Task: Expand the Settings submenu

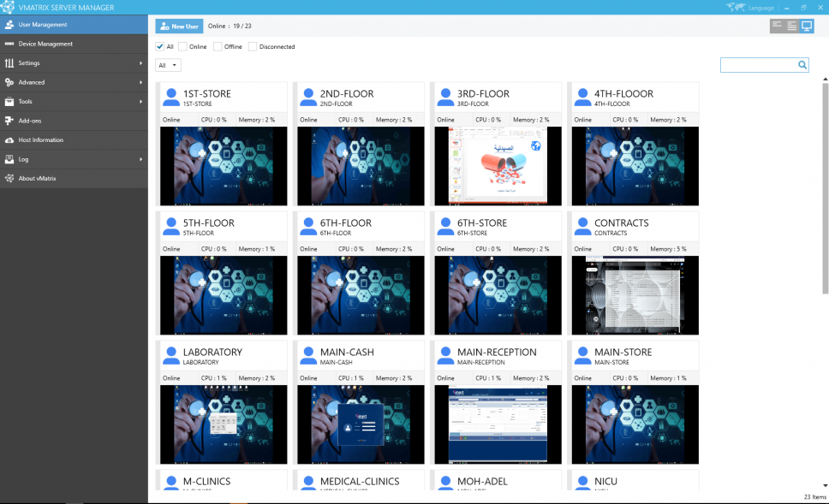Action: point(74,63)
